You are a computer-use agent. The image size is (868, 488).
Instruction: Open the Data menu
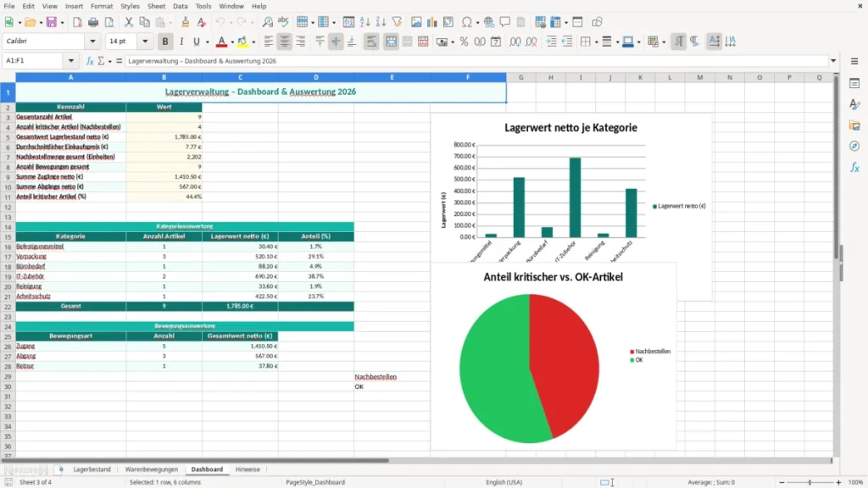pos(180,6)
